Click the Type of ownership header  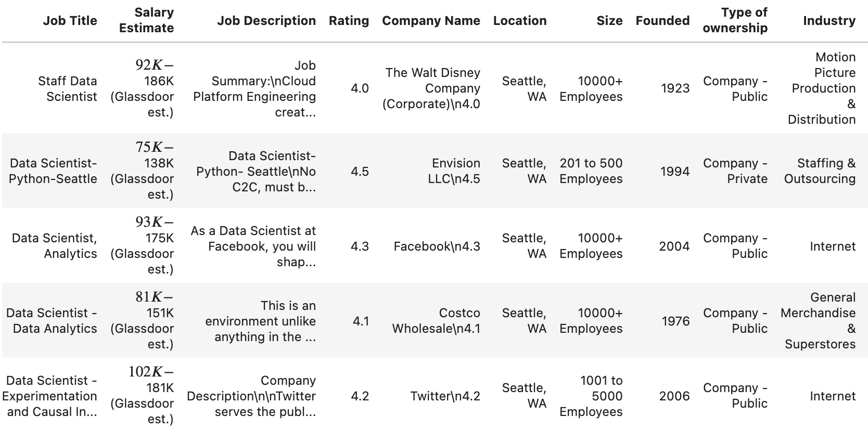[x=735, y=20]
